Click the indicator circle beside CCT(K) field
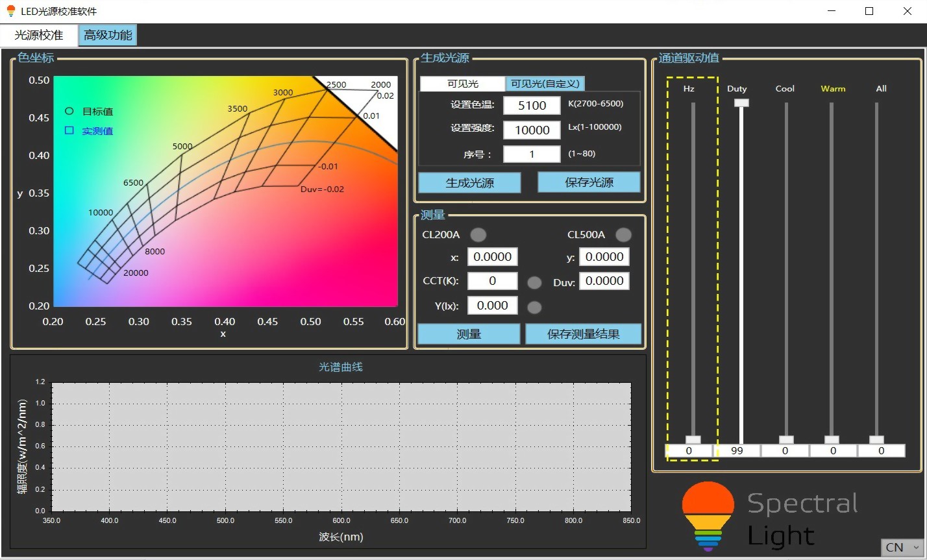This screenshot has height=560, width=927. point(534,282)
